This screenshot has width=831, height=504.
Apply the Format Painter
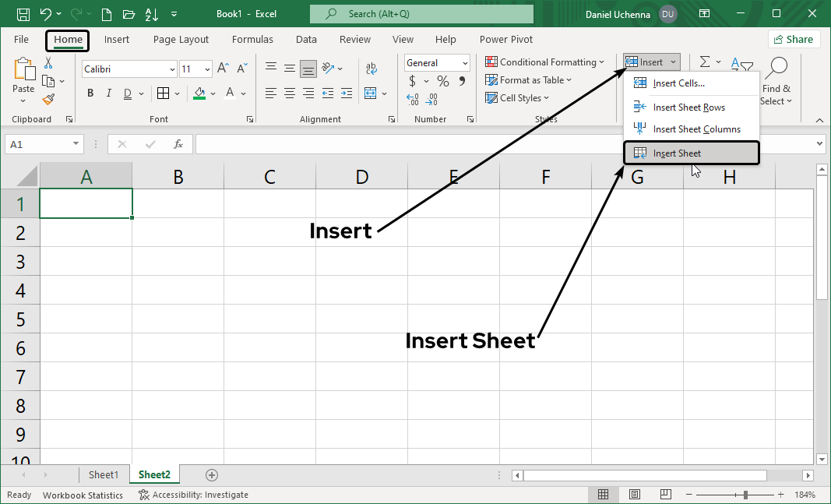(x=47, y=99)
